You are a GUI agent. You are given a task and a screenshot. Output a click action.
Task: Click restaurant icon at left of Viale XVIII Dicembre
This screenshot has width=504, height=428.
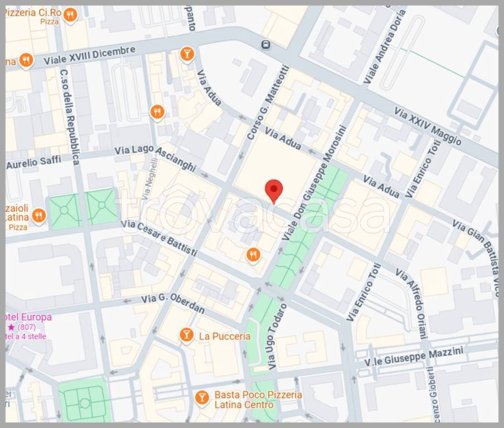pos(26,60)
